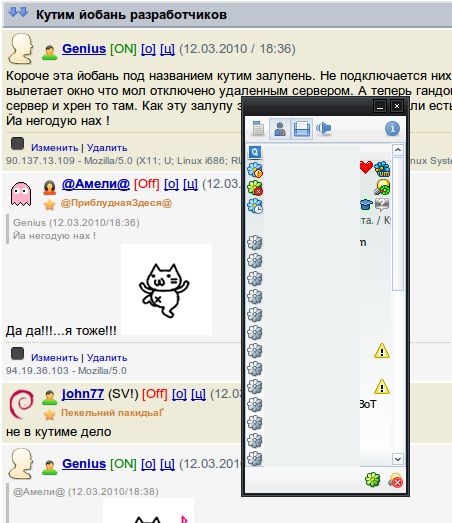The image size is (452, 523).
Task: Toggle the show offline contacts icon
Action: (x=280, y=128)
